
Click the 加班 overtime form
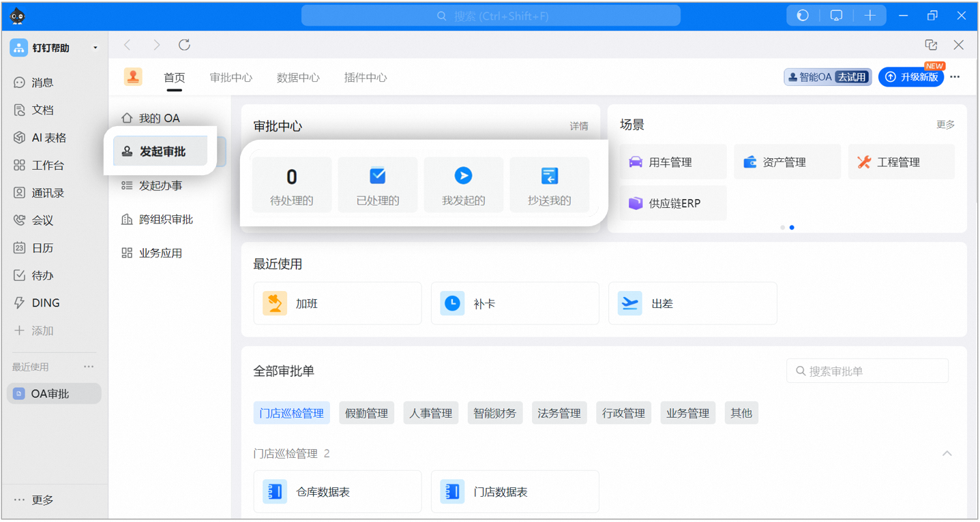click(x=337, y=304)
